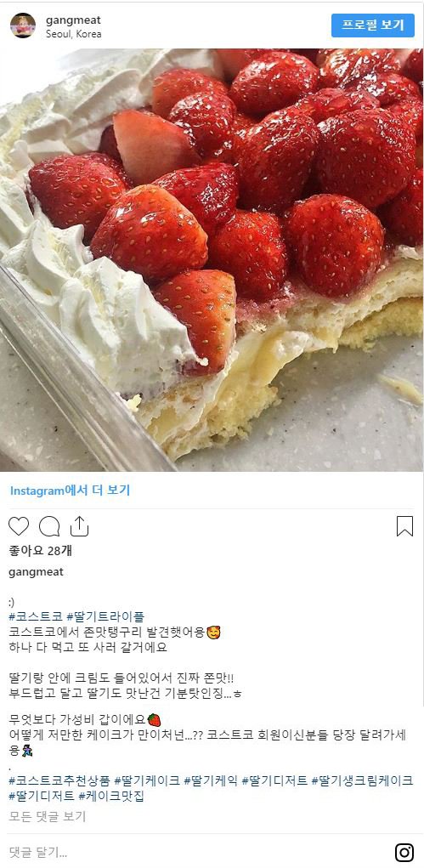Open the Instagram에서 더 보기 link
The height and width of the screenshot is (868, 424).
pos(70,491)
